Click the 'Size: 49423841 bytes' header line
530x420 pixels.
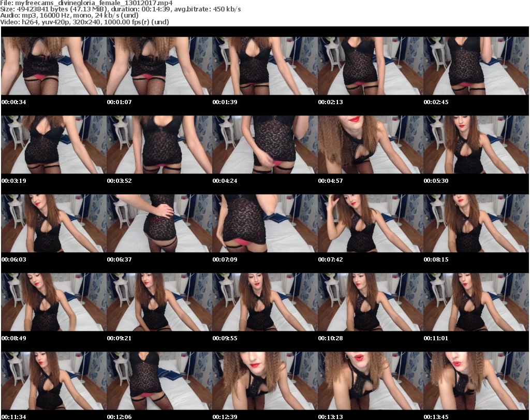coord(121,9)
